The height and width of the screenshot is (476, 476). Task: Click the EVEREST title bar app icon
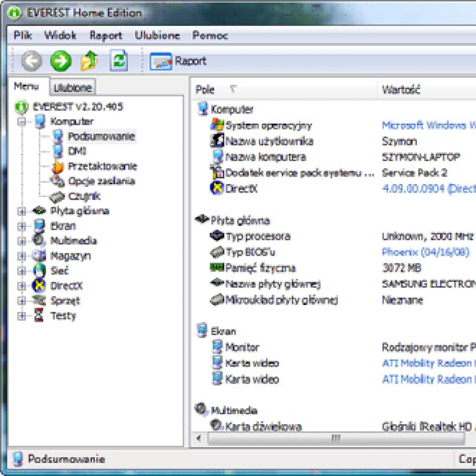click(14, 13)
